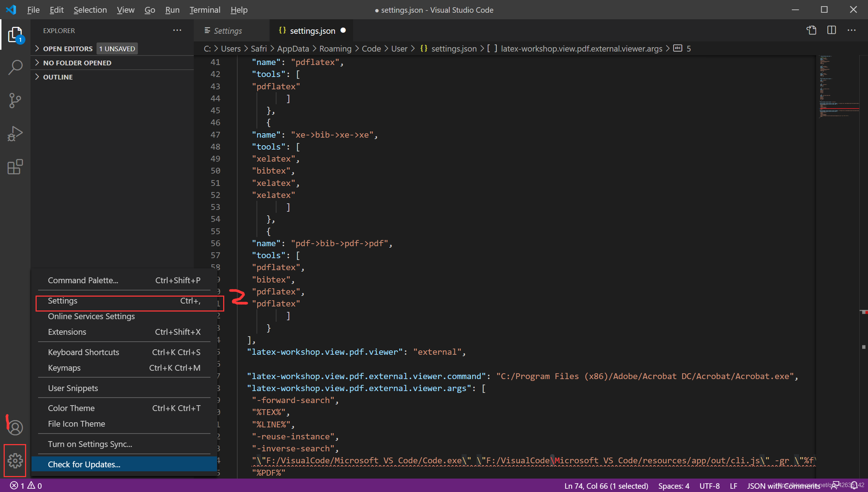Image resolution: width=868 pixels, height=492 pixels.
Task: Expand the Open Editors section
Action: coord(67,49)
